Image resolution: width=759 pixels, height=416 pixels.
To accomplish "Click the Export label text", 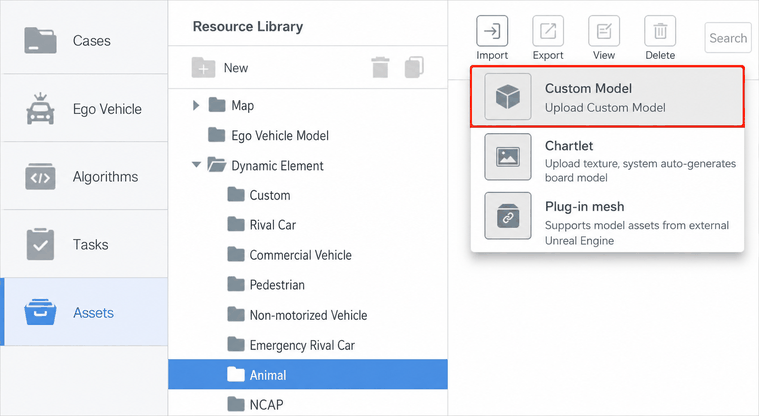I will pos(548,55).
